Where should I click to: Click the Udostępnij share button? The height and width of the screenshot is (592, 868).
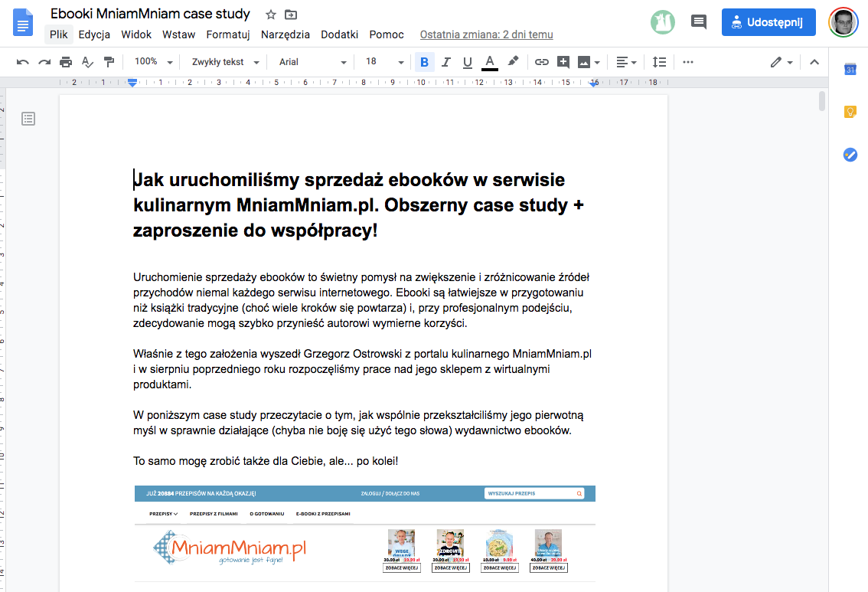[x=768, y=22]
